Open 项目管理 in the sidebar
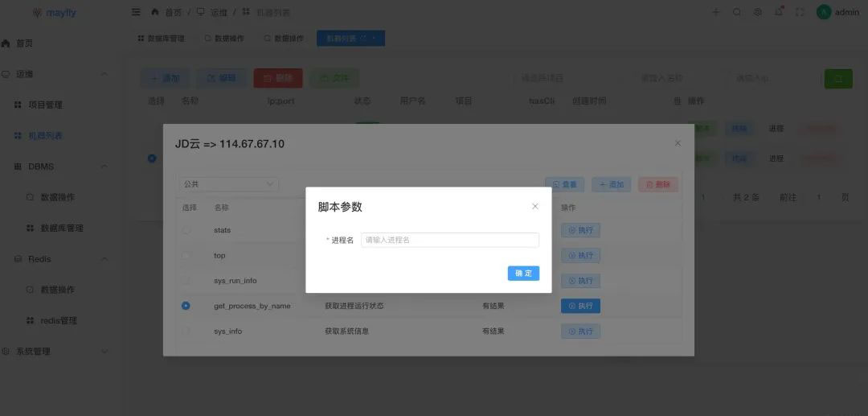Image resolution: width=868 pixels, height=416 pixels. click(50, 105)
